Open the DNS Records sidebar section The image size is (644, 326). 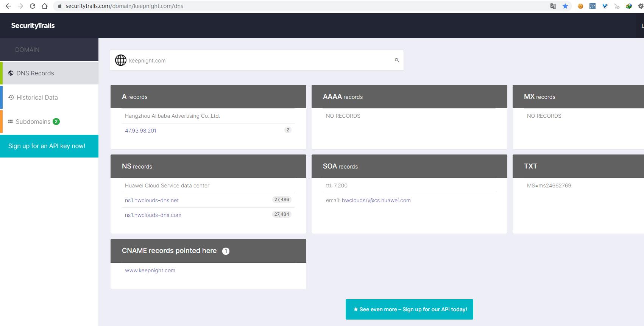click(49, 73)
